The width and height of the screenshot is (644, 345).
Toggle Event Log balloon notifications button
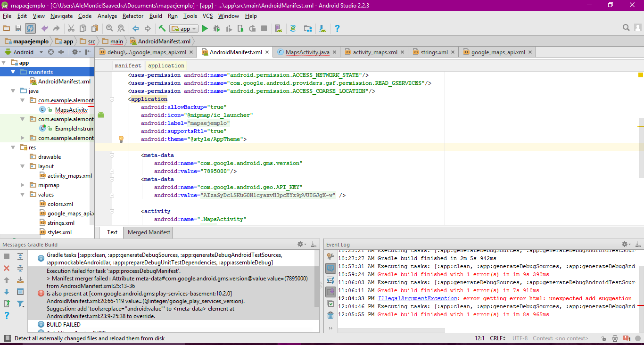(x=330, y=268)
